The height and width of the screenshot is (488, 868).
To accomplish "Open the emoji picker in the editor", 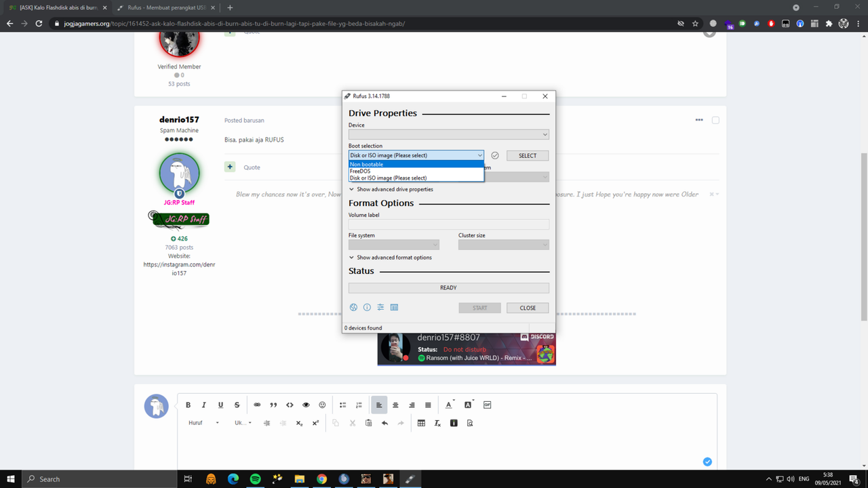I will pos(322,405).
